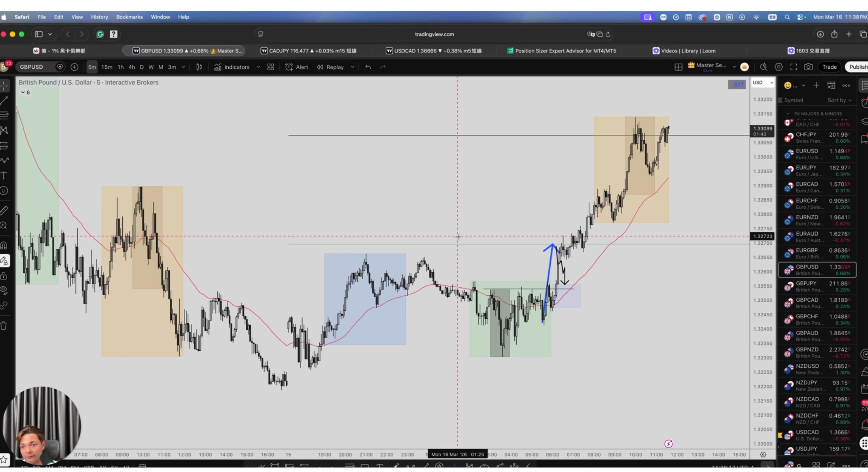Viewport: 868px width, 472px height.
Task: Open the chart type candles icon
Action: pos(199,67)
